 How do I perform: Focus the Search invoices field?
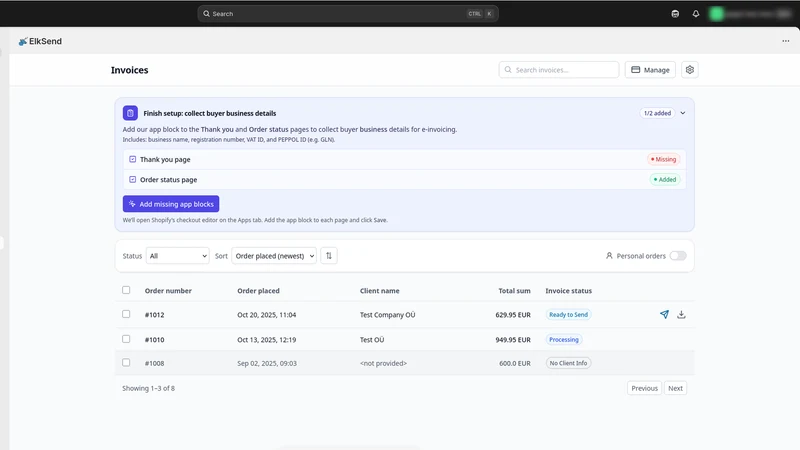click(559, 70)
